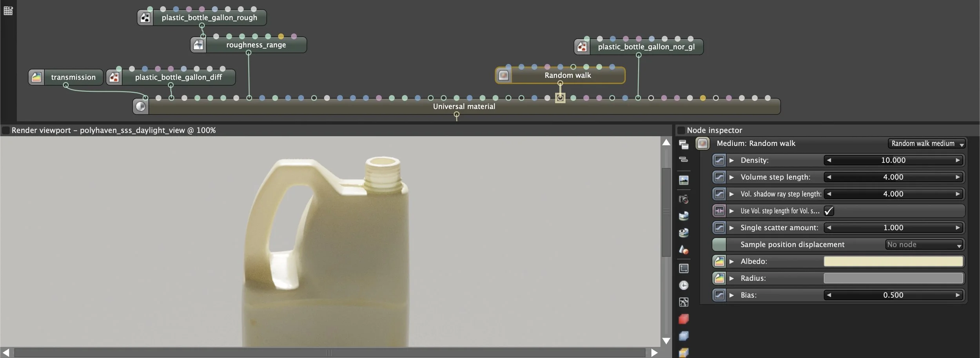Image resolution: width=980 pixels, height=358 pixels.
Task: Increment the Density value with right arrow
Action: (x=958, y=160)
